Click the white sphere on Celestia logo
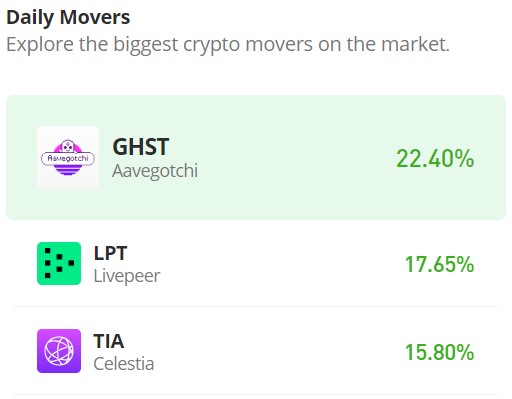This screenshot has height=399, width=512. coord(59,351)
